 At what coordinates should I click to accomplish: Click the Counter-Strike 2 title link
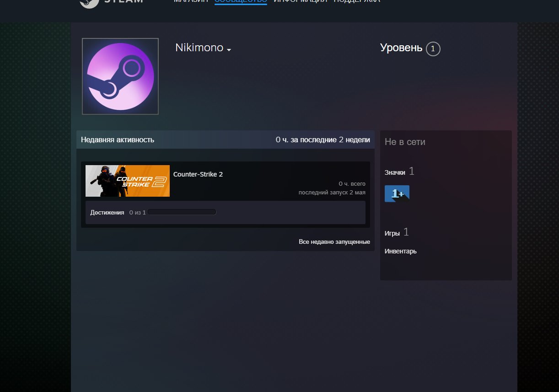(x=198, y=174)
